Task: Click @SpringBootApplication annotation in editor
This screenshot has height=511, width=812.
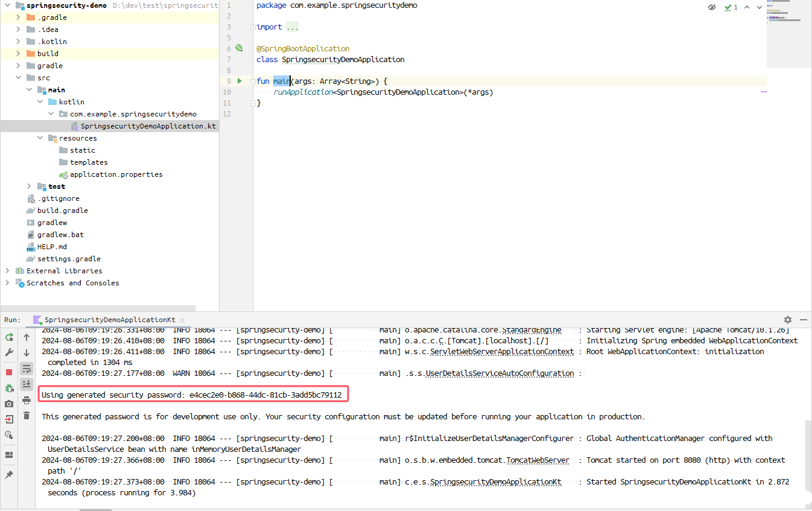Action: [303, 48]
